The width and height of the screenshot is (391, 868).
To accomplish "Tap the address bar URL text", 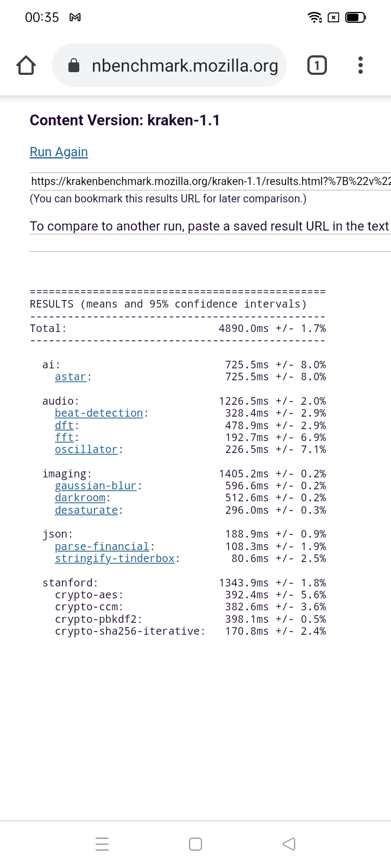I will click(185, 66).
